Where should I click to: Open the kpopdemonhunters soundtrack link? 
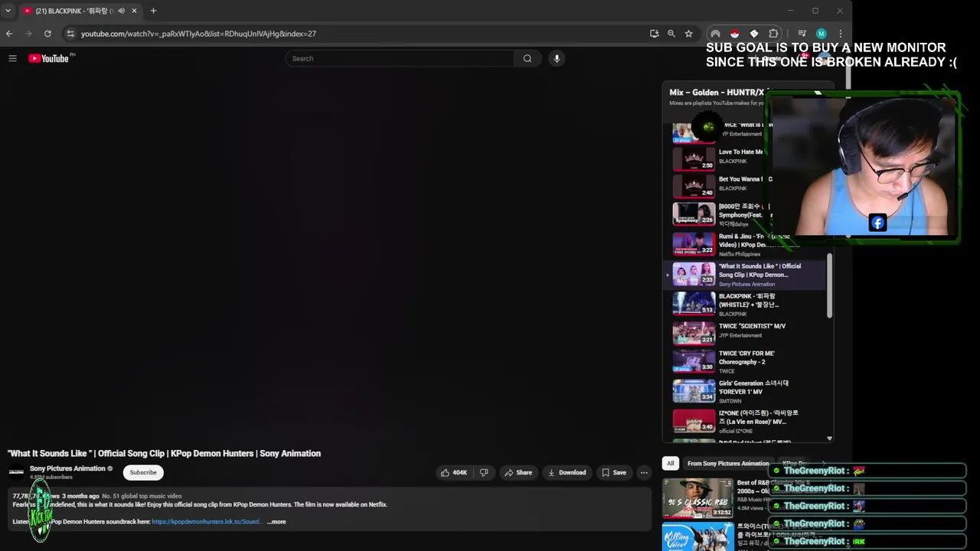pyautogui.click(x=206, y=522)
